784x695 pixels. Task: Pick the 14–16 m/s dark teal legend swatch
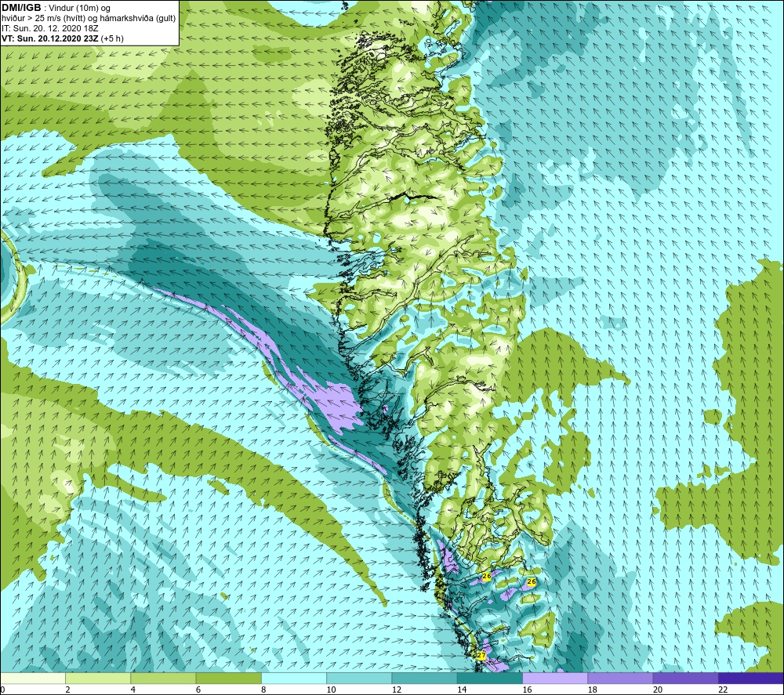tap(490, 678)
